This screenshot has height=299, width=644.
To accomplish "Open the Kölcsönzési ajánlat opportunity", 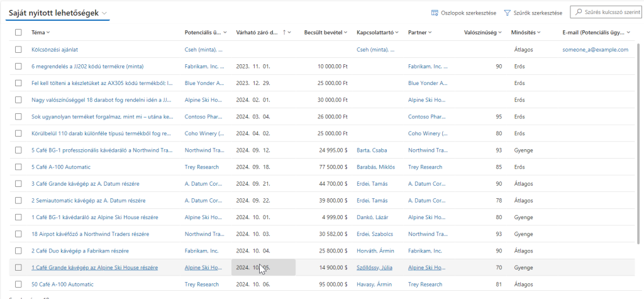I will click(x=55, y=49).
